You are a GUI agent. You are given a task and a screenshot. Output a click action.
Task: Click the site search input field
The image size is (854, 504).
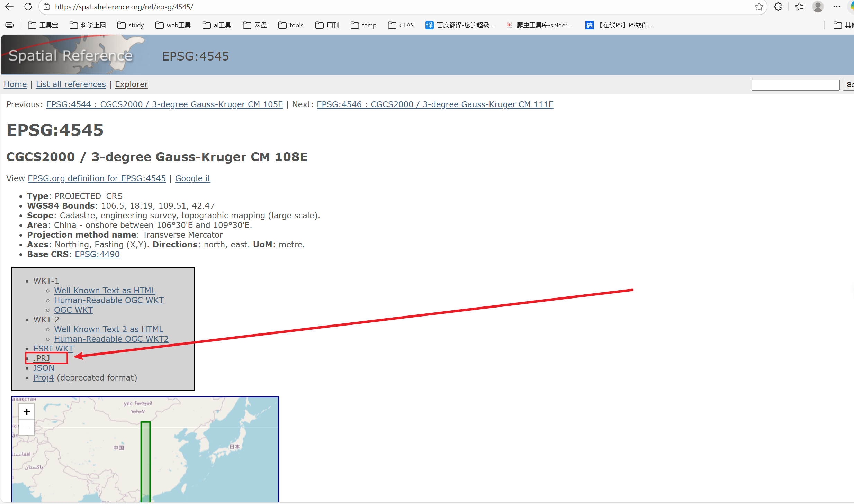795,85
